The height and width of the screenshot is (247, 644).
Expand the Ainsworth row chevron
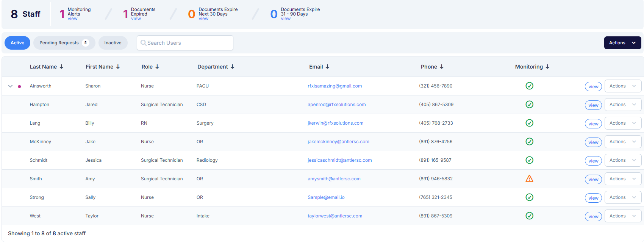tap(10, 86)
